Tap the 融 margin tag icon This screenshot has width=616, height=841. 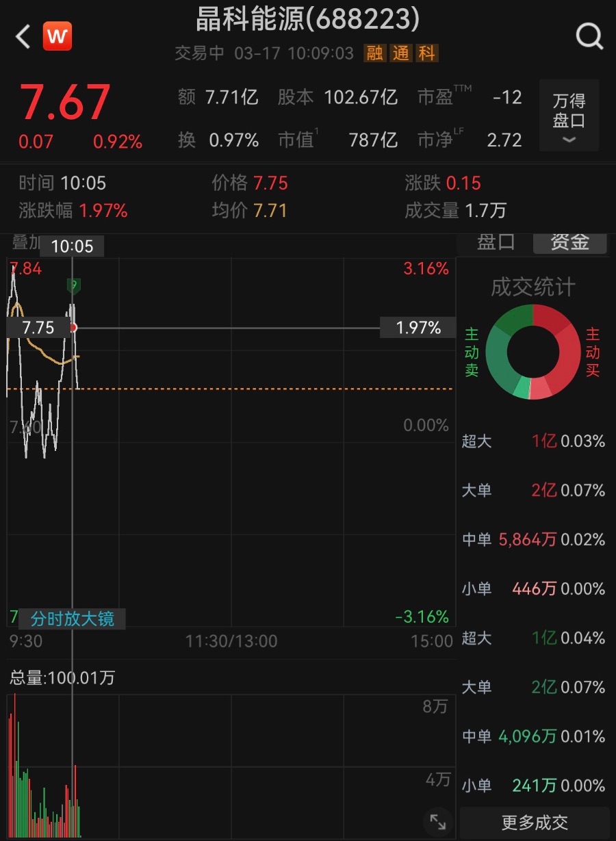point(375,53)
